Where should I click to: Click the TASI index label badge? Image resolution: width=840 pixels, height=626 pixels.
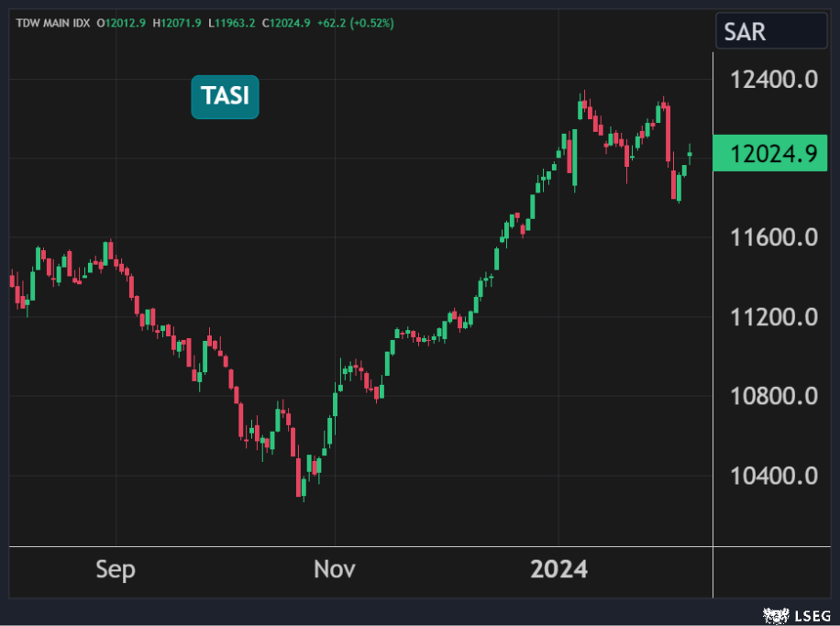[x=225, y=96]
